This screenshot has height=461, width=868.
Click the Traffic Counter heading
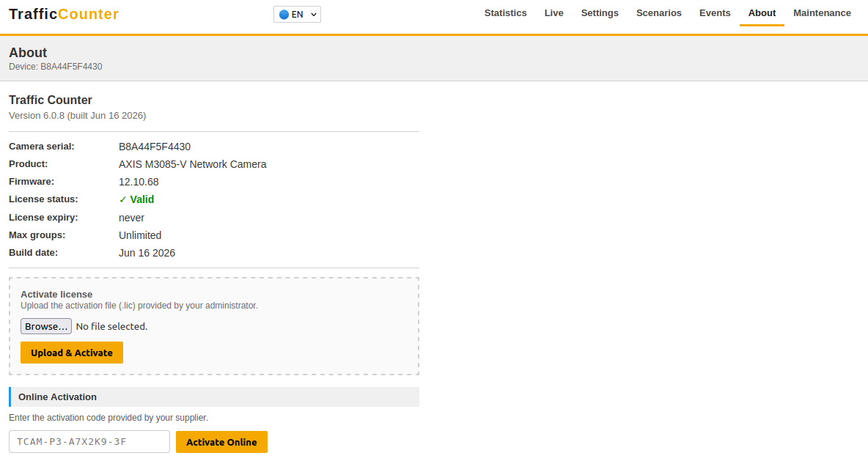tap(51, 100)
